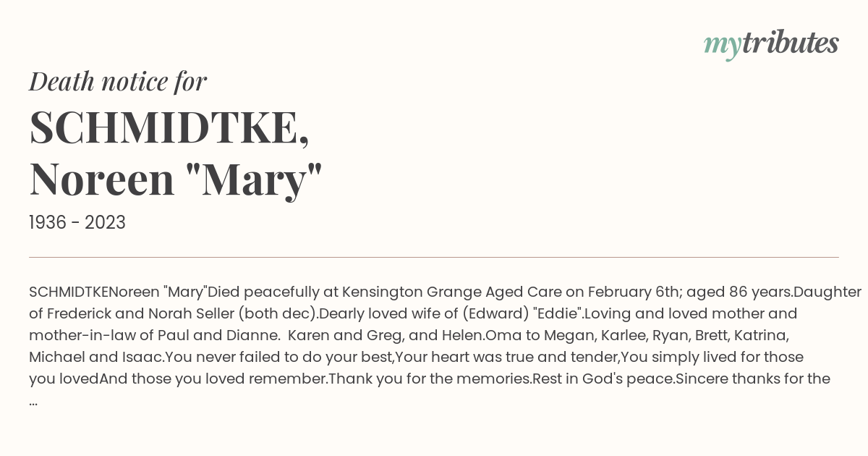868x456 pixels.
Task: Click the SCHMIDTKE surname heading
Action: (x=169, y=127)
